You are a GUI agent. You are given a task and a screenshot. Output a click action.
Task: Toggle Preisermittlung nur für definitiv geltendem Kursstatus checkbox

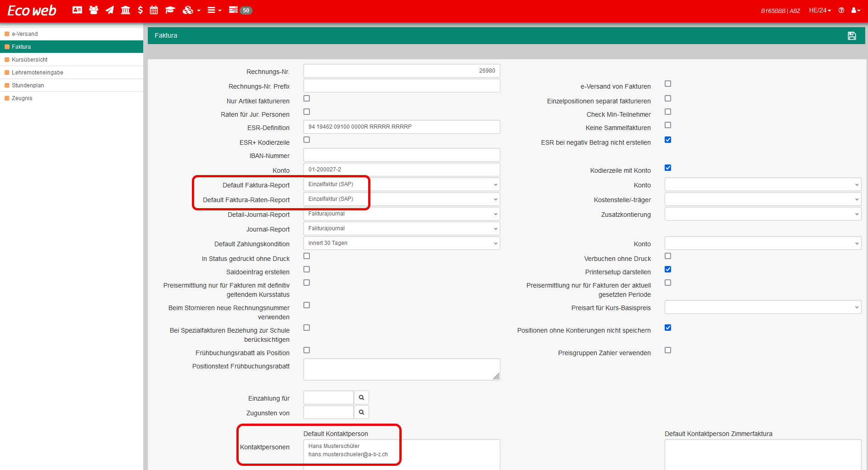(307, 283)
